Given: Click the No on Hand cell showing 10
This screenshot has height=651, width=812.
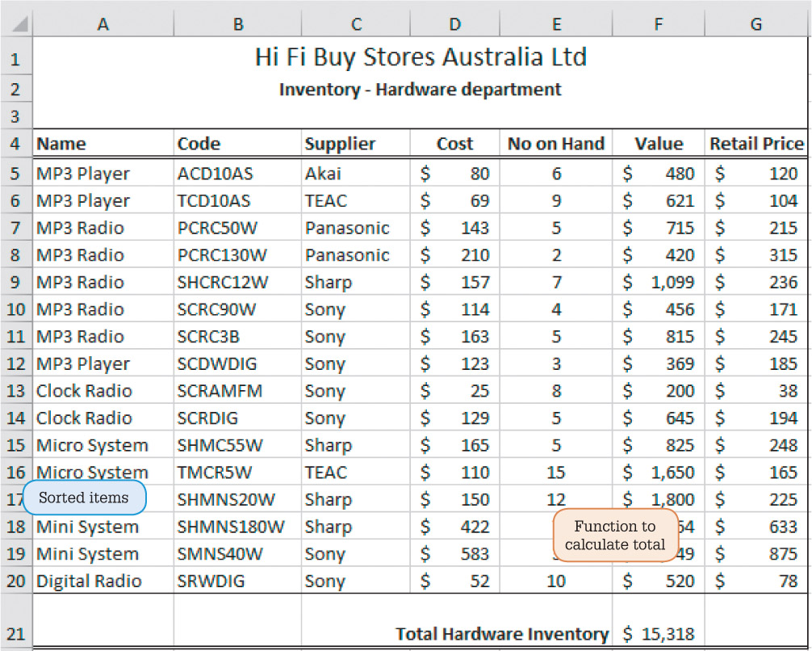Looking at the screenshot, I should click(556, 581).
